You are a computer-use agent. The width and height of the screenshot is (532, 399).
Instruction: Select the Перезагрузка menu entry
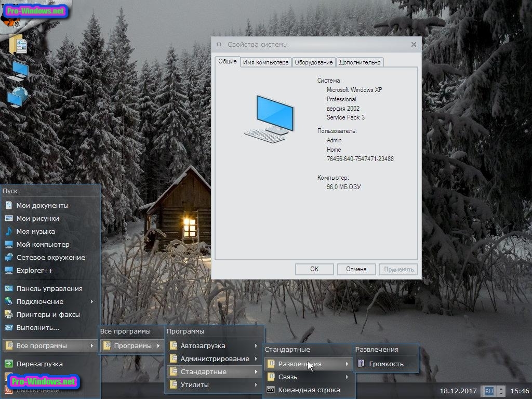tap(50, 364)
